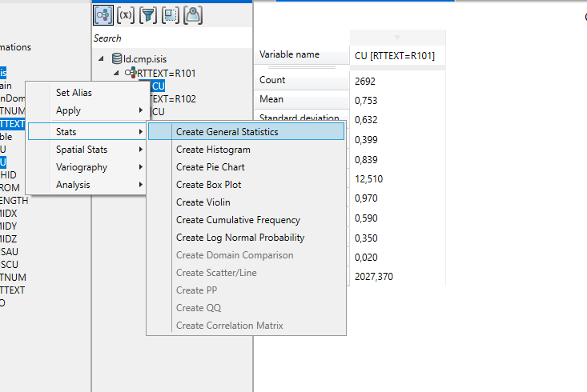Select ROM item in left list

coord(10,187)
